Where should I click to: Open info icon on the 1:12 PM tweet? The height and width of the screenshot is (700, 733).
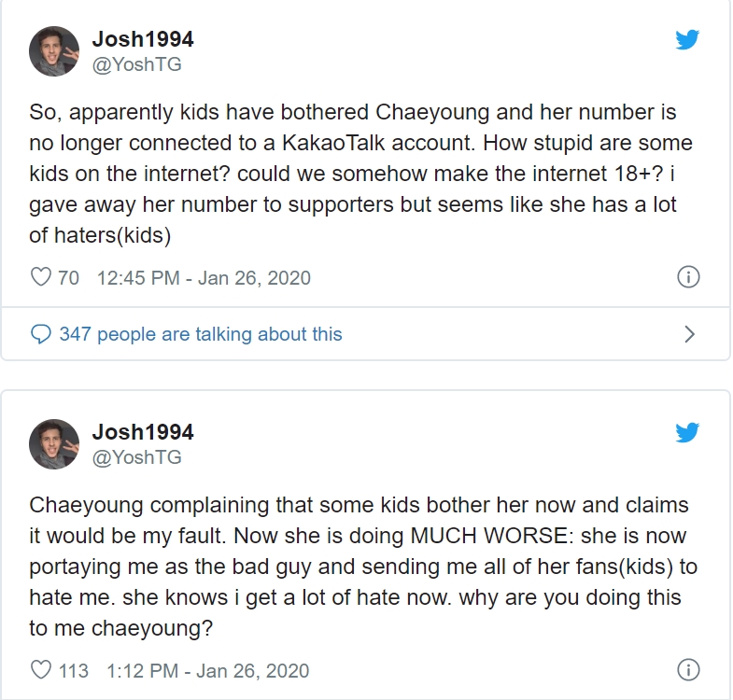pyautogui.click(x=688, y=670)
